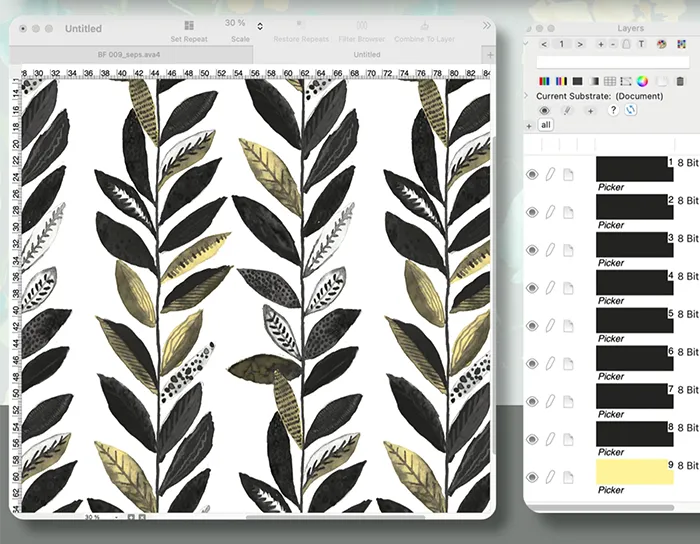700x544 pixels.
Task: Switch to the BF 009_seps.ava4 tab
Action: (129, 55)
